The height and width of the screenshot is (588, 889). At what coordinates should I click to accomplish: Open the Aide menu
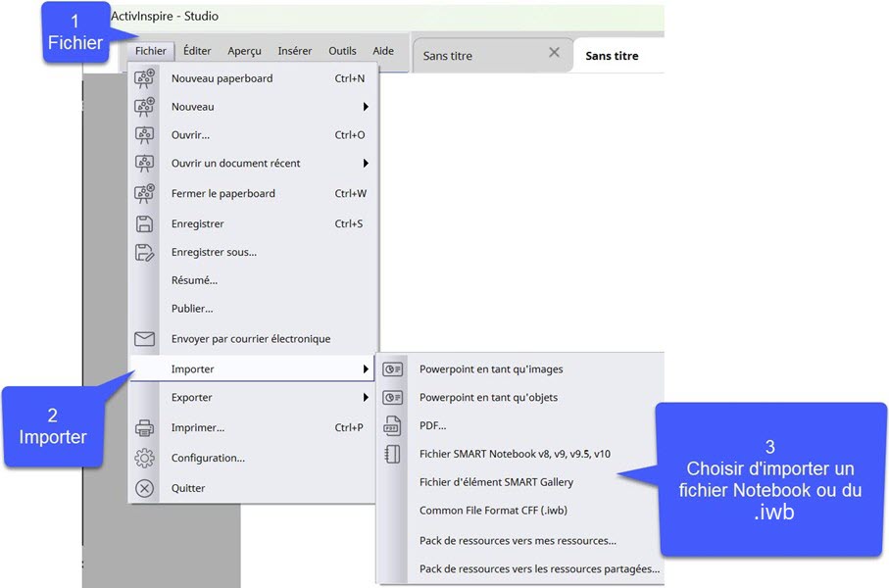[383, 51]
